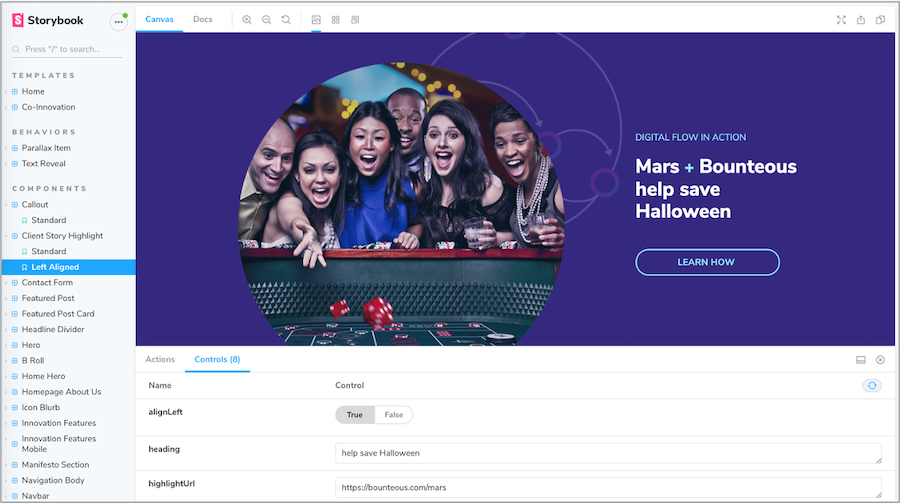Screen dimensions: 900x503
Task: Set alignLeft to False
Action: click(394, 415)
